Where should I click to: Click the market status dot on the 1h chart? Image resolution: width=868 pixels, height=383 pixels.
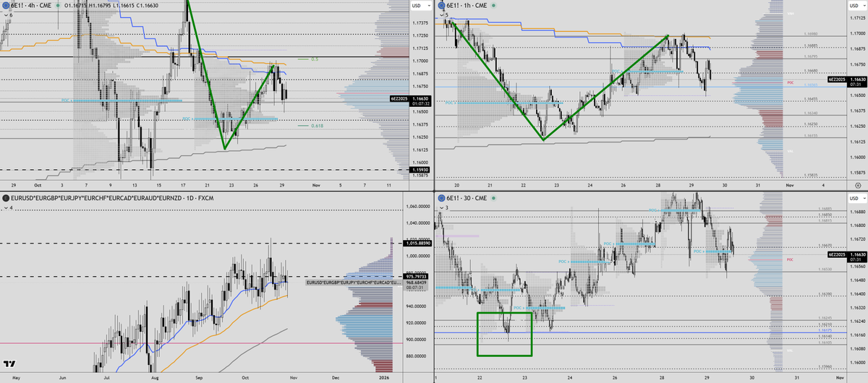[x=493, y=6]
